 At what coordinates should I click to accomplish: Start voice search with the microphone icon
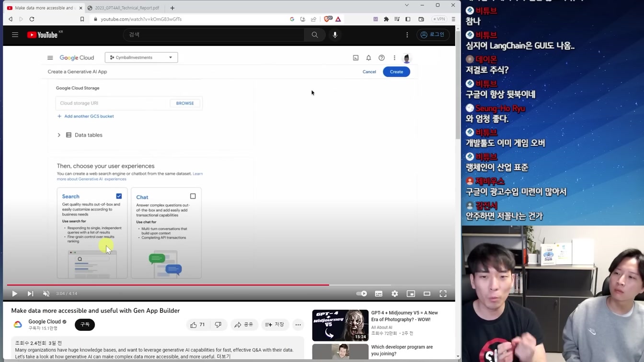(335, 34)
